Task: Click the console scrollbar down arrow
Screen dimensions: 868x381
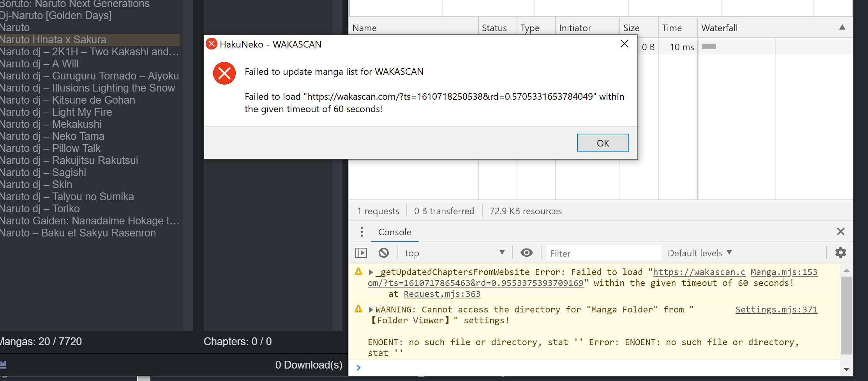Action: pyautogui.click(x=846, y=369)
